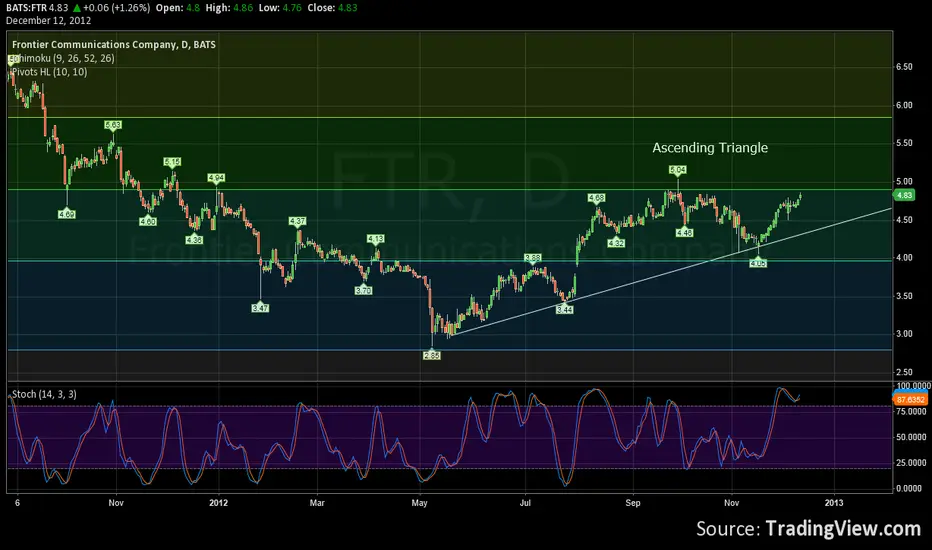Open the Stoch (14, 3, 3) indicator legend

coord(44,394)
